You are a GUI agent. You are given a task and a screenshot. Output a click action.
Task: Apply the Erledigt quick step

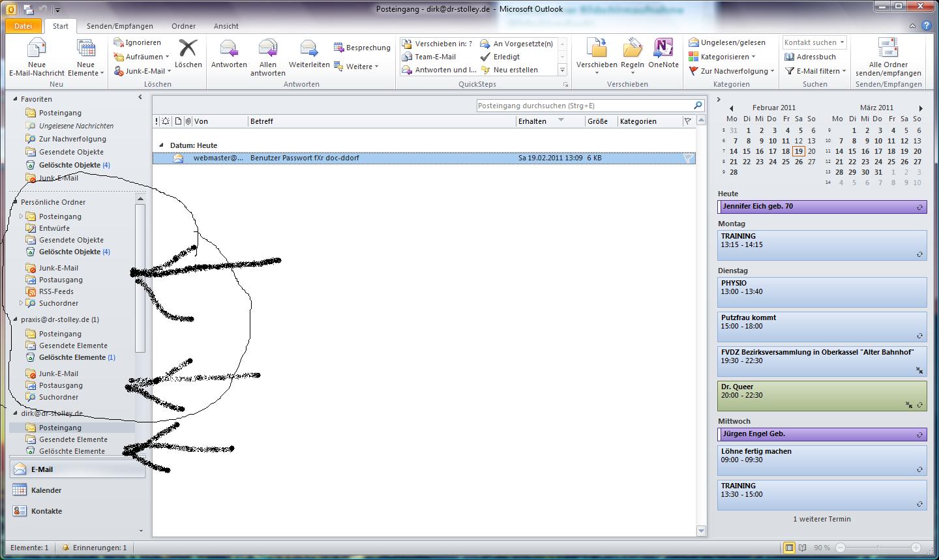(499, 57)
